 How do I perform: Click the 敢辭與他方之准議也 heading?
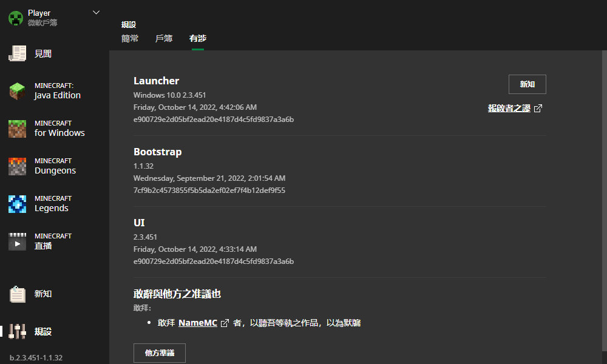[x=177, y=294]
